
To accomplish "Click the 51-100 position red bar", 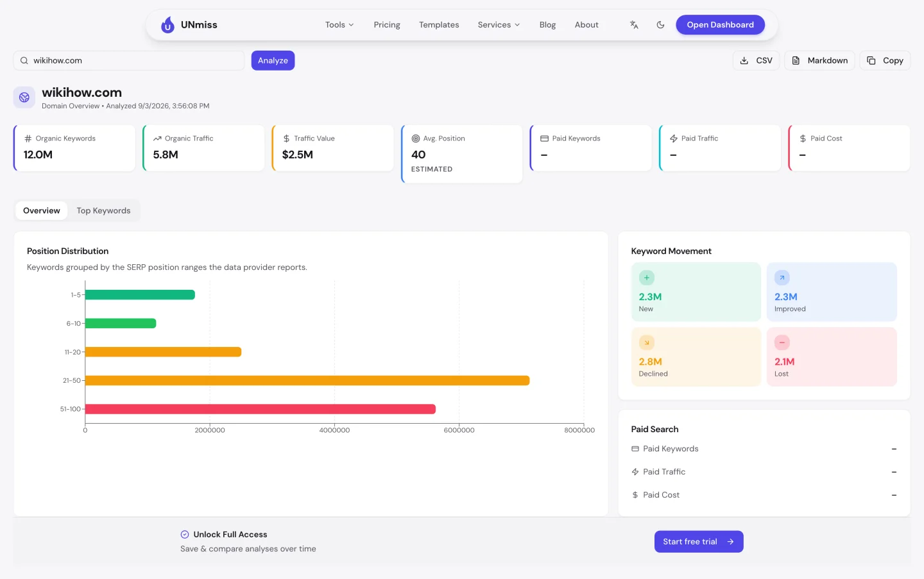I will coord(261,409).
